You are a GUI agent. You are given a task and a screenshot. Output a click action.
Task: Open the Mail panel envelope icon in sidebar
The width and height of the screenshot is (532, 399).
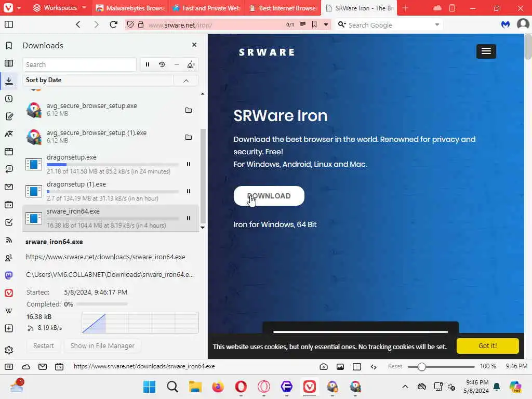[9, 187]
